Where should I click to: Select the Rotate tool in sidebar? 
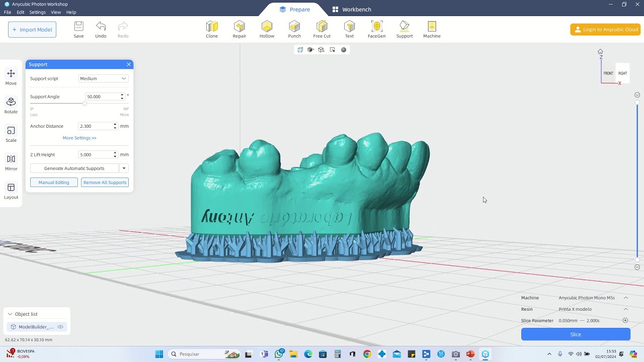11,106
